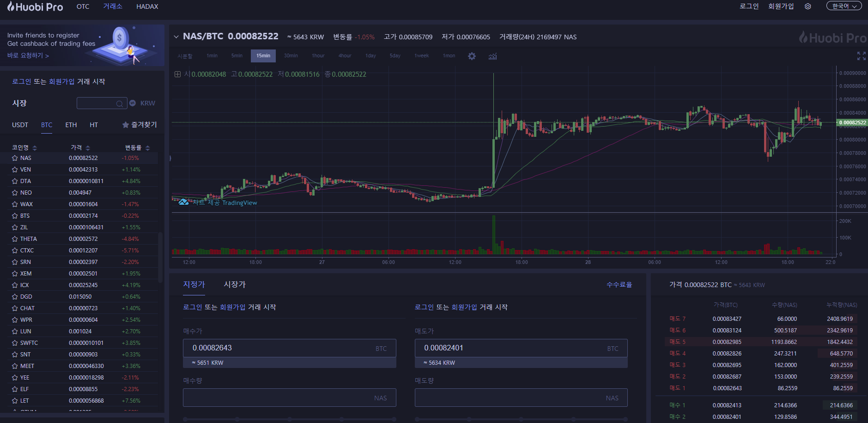Select 1day chart interval
Viewport: 868px width, 423px height.
[x=371, y=55]
